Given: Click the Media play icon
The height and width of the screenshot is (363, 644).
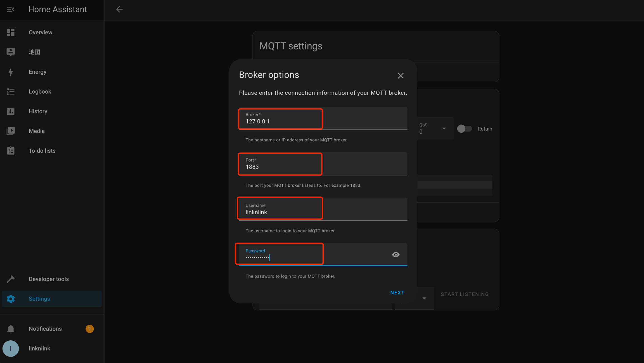Looking at the screenshot, I should (x=11, y=131).
